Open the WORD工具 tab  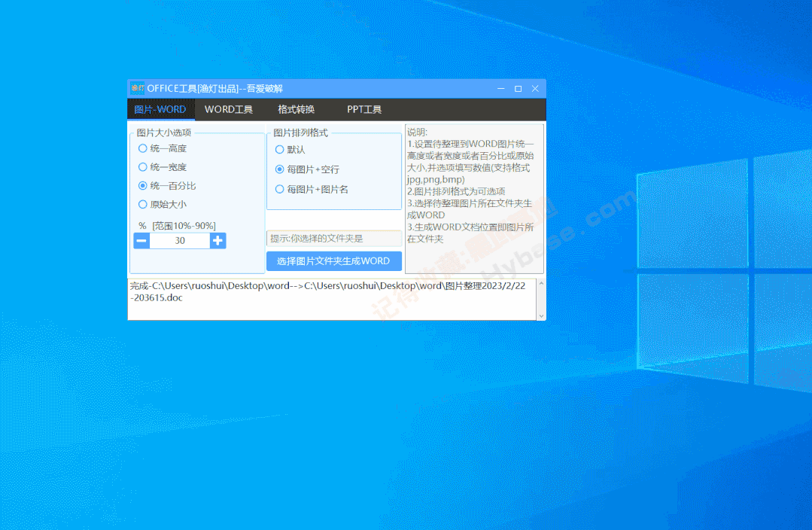228,110
